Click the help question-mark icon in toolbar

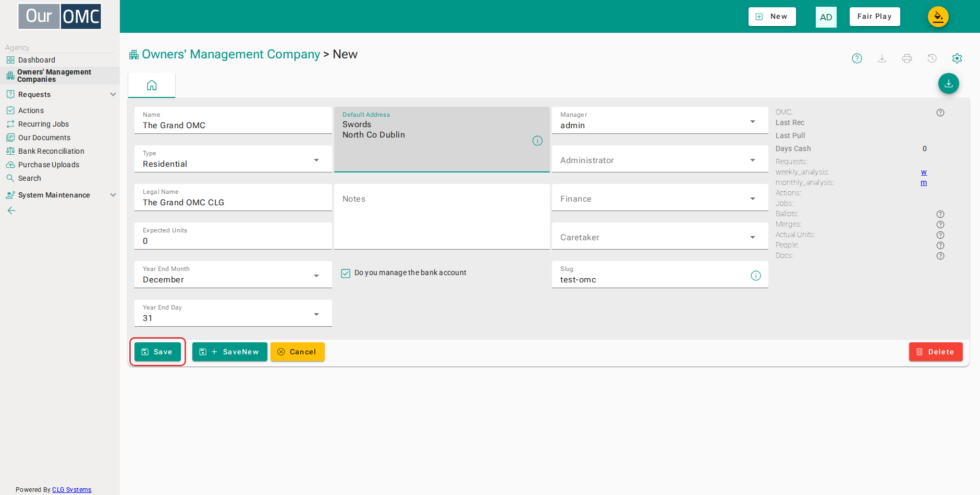click(x=857, y=58)
